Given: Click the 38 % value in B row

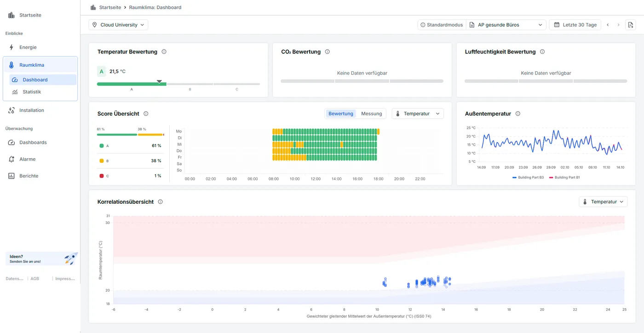Looking at the screenshot, I should coord(156,161).
